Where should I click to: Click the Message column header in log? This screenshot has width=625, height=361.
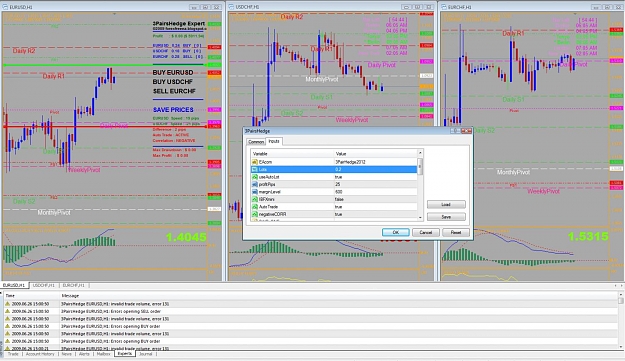click(339, 296)
